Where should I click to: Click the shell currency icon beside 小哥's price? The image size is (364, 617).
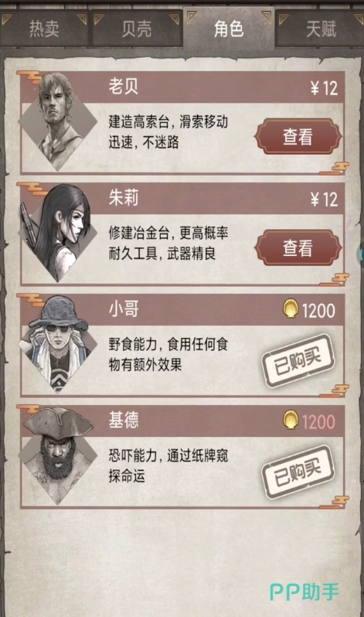click(x=291, y=310)
